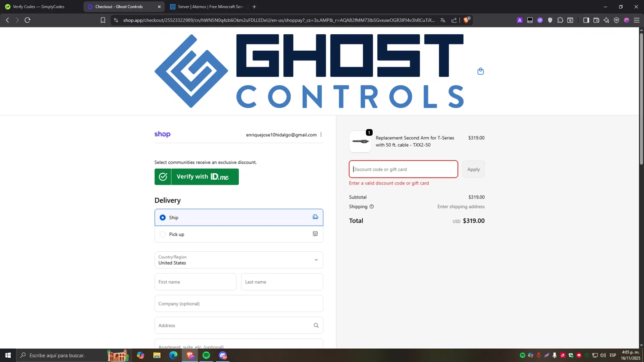Select the Ship delivery option
The image size is (644, 362).
239,217
